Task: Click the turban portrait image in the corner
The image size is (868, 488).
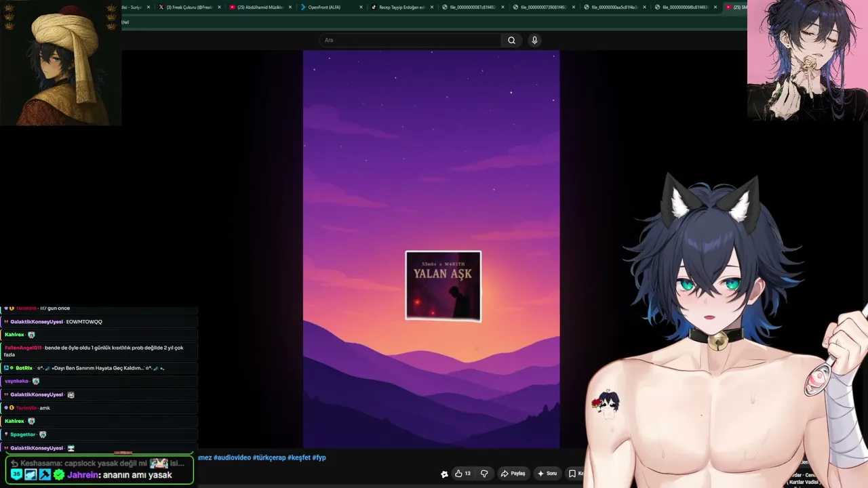Action: (x=60, y=63)
